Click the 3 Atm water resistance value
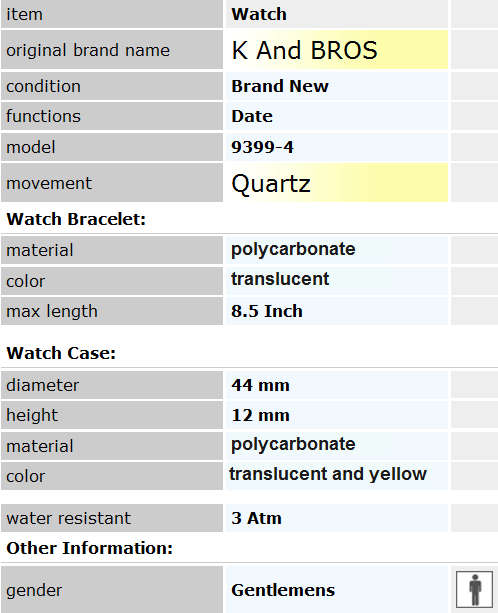This screenshot has width=498, height=613. point(256,518)
